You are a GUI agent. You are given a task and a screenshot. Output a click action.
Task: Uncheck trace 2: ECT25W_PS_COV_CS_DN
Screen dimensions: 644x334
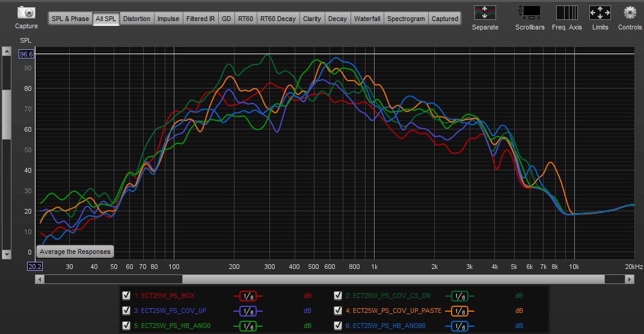[338, 295]
